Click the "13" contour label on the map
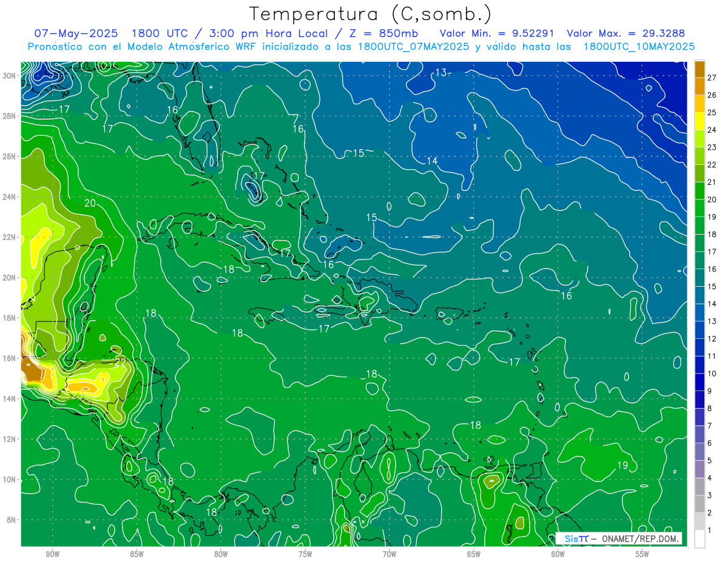The width and height of the screenshot is (728, 562). (x=440, y=73)
